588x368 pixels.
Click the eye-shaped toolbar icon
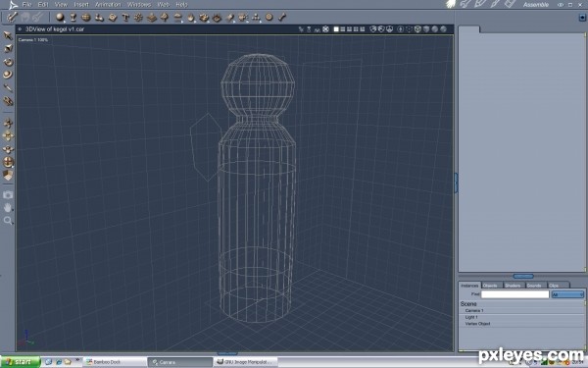pyautogui.click(x=217, y=18)
